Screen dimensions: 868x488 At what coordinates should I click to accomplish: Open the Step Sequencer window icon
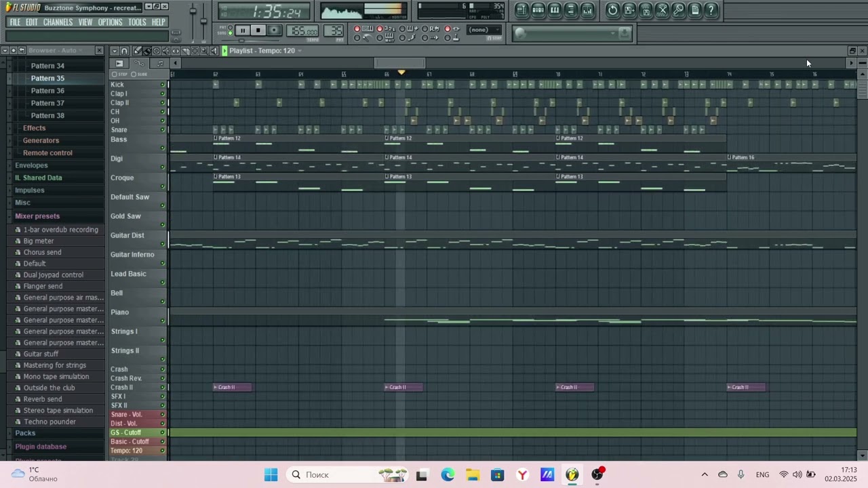tap(538, 10)
